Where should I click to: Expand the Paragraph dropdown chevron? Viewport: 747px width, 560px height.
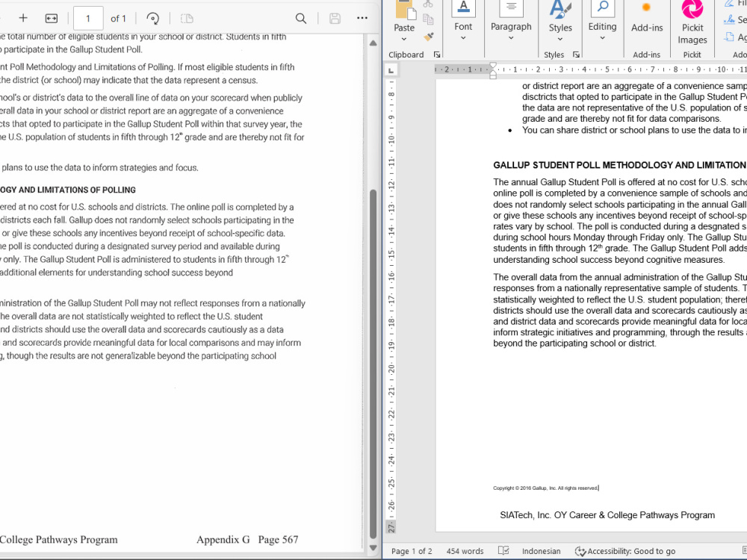(x=511, y=38)
